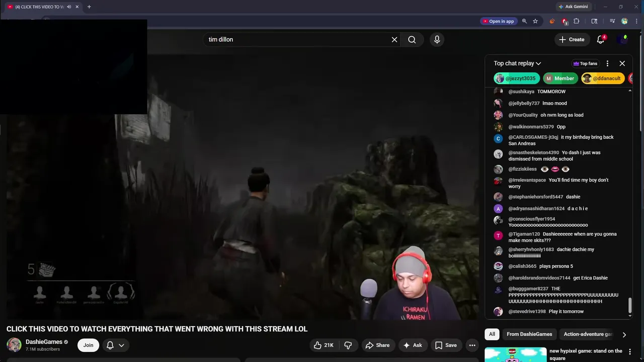This screenshot has width=644, height=362.
Task: Open the chat panel three-dot menu
Action: [607, 63]
